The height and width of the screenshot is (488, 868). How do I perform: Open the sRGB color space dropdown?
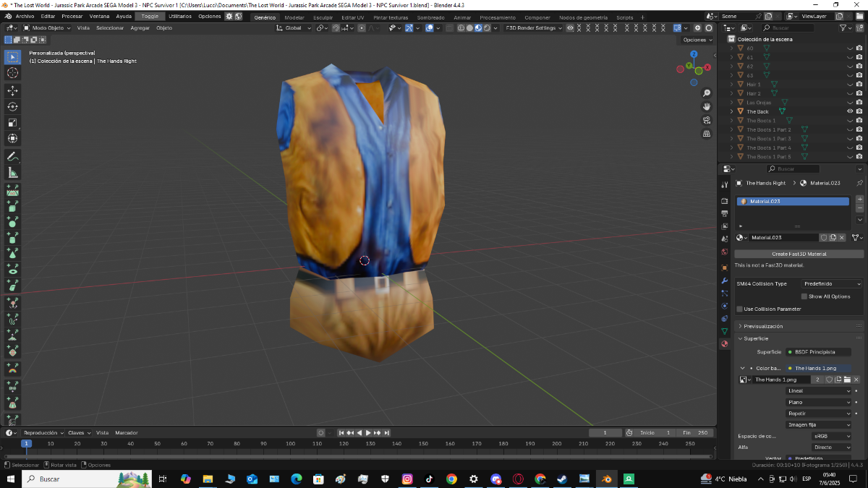833,436
